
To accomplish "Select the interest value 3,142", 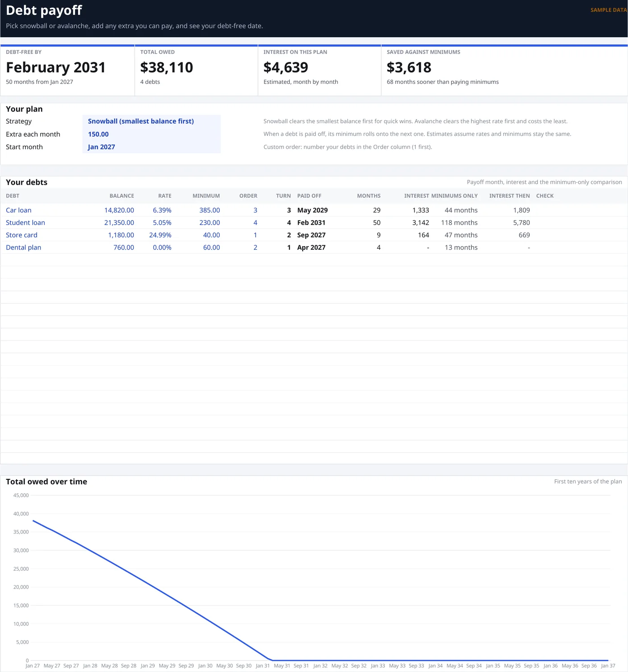I will coord(421,222).
